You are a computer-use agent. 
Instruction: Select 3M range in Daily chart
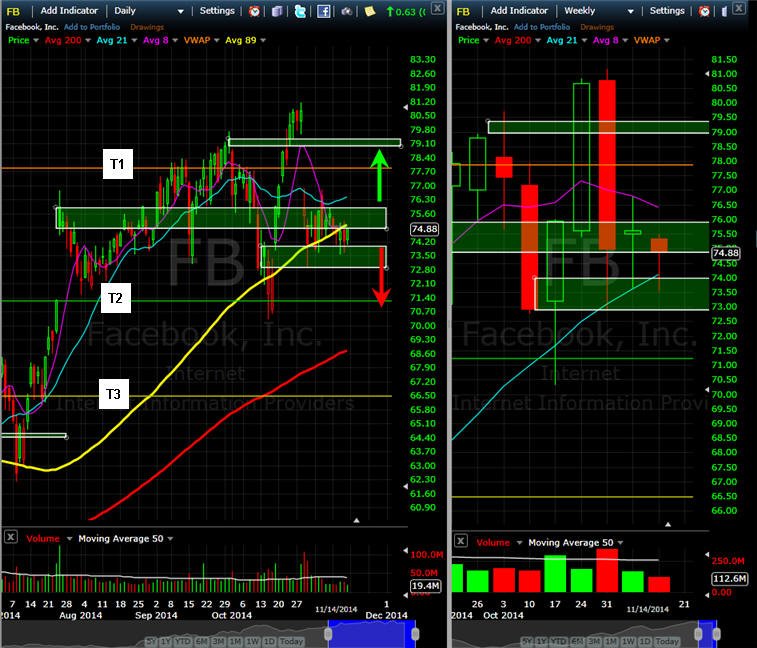point(218,642)
